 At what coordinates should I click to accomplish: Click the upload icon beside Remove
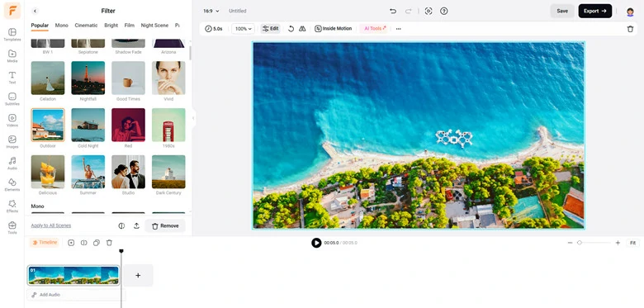[136, 226]
